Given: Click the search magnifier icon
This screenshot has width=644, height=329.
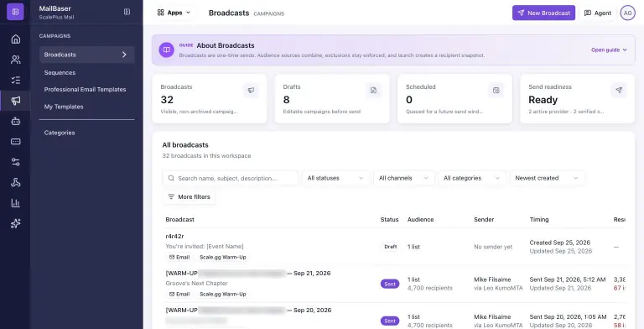Looking at the screenshot, I should click(x=171, y=178).
